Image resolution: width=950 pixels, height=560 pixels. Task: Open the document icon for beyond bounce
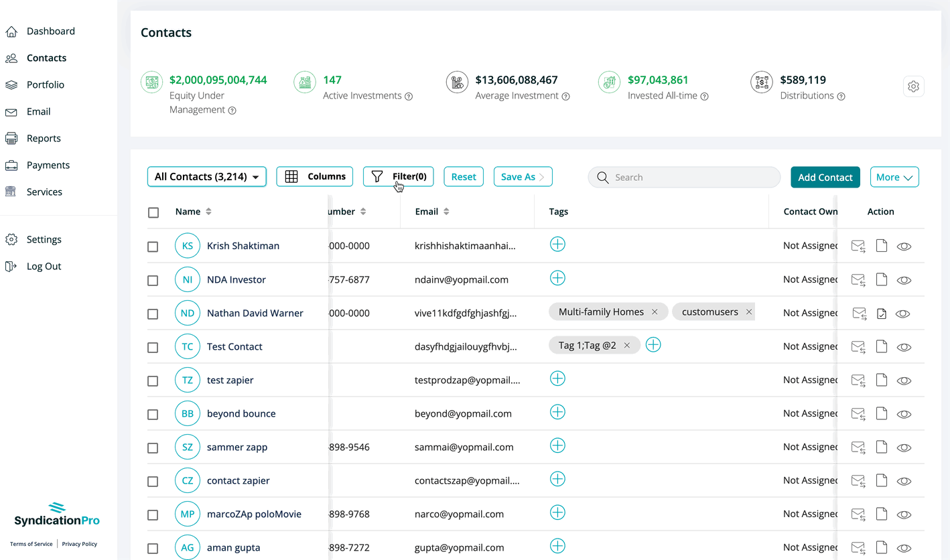[x=882, y=413]
